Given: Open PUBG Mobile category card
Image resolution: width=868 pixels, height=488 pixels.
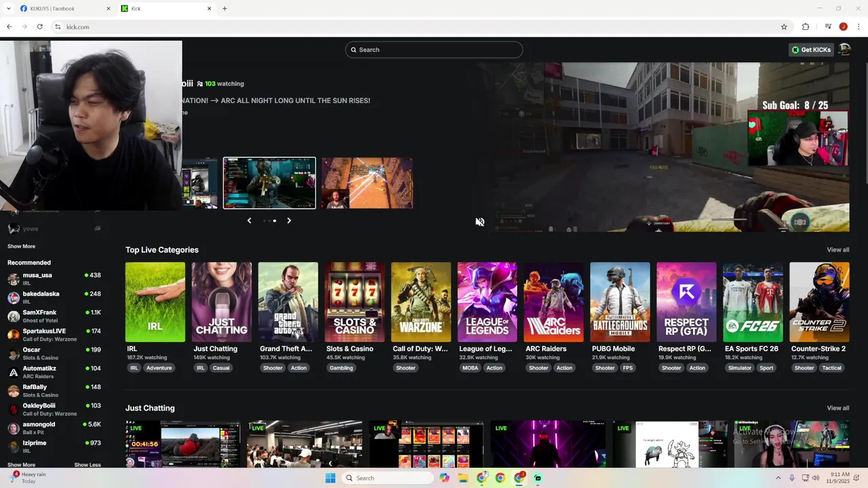Looking at the screenshot, I should point(620,302).
